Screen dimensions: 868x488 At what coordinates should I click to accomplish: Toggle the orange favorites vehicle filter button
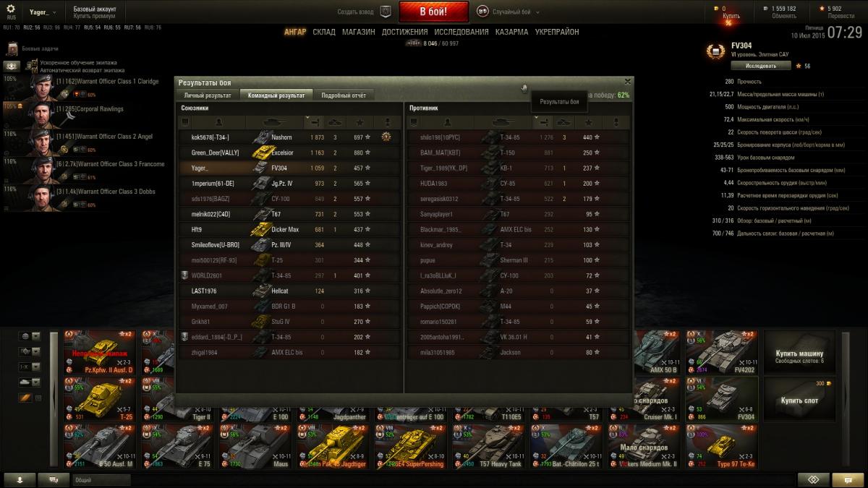pyautogui.click(x=25, y=397)
